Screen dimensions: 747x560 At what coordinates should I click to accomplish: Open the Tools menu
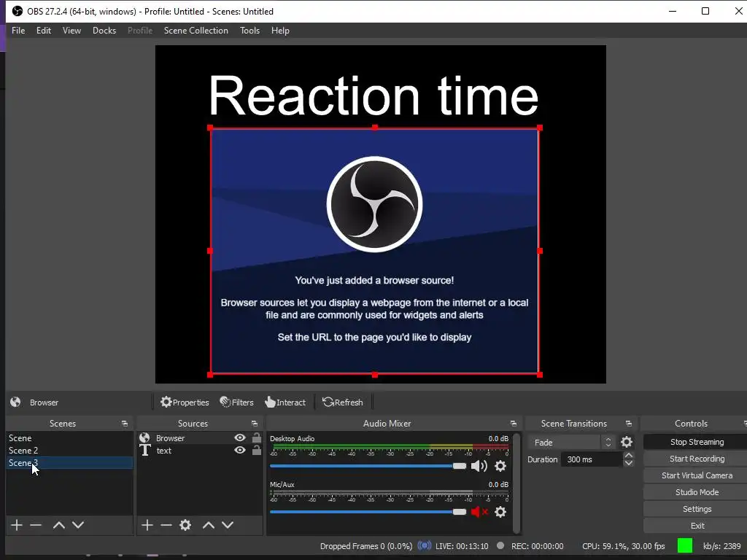click(x=249, y=31)
